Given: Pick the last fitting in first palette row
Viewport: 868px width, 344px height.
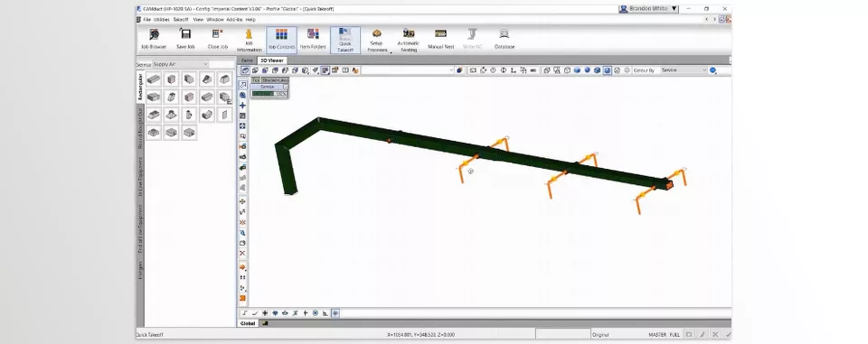Looking at the screenshot, I should click(224, 79).
